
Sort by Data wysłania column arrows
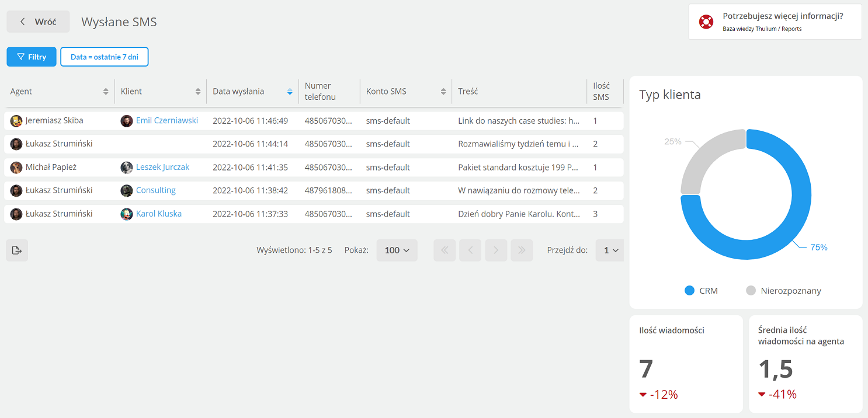point(290,92)
